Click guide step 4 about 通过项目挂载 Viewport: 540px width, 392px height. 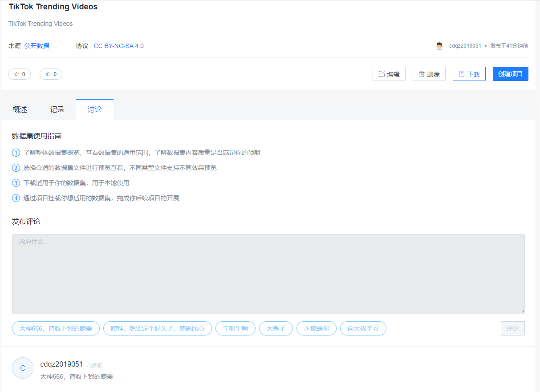point(96,198)
